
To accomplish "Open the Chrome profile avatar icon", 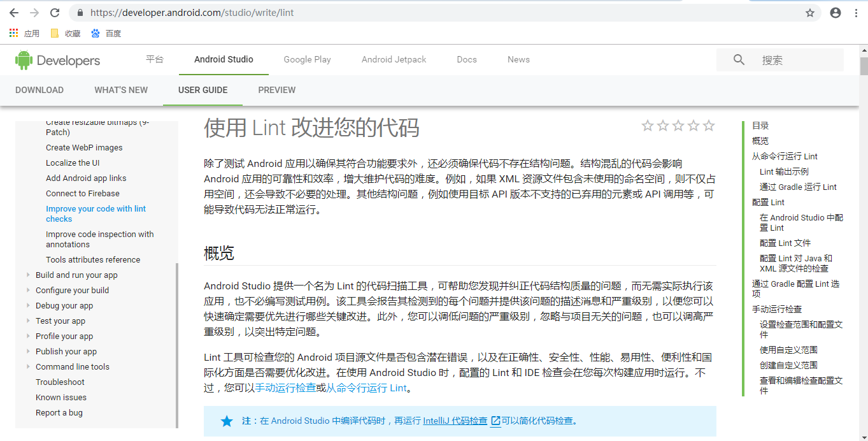I will (x=836, y=13).
